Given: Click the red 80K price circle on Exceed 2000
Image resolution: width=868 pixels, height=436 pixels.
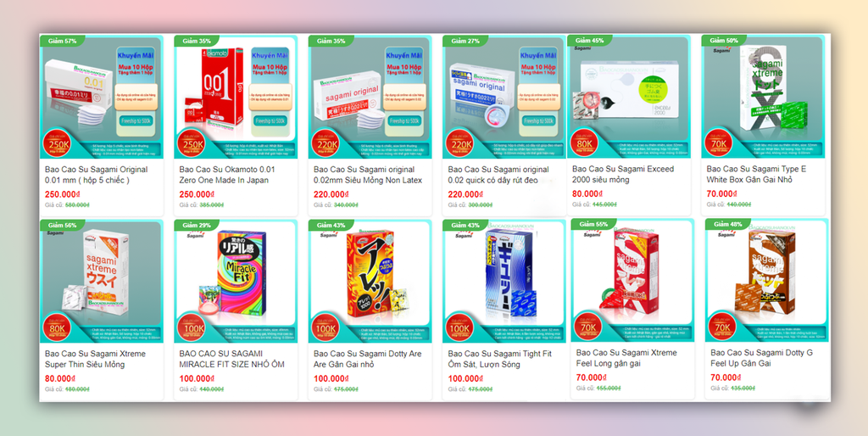Looking at the screenshot, I should (584, 143).
